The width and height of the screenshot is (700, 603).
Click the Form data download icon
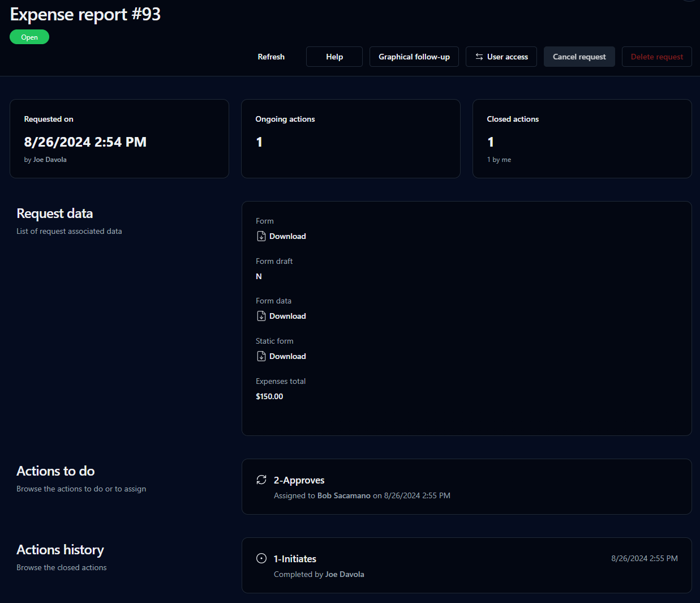261,316
